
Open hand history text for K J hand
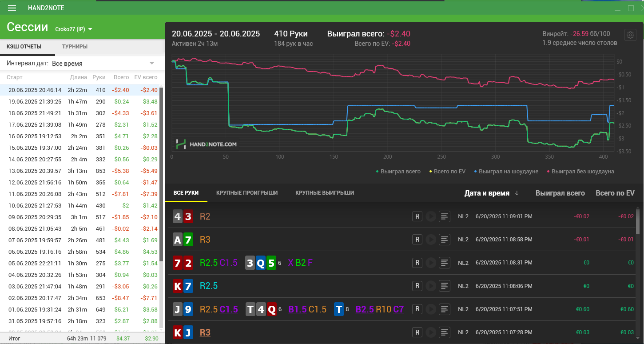[445, 332]
